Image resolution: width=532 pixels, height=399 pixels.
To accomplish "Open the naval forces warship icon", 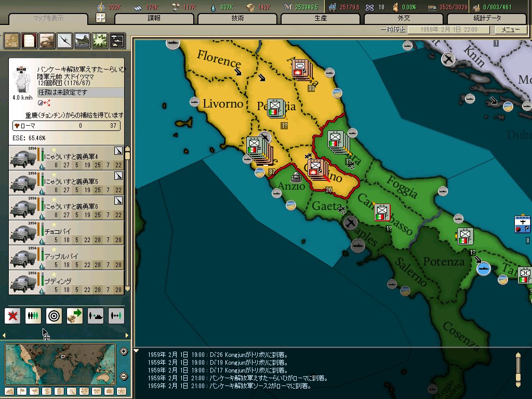I will pos(82,41).
